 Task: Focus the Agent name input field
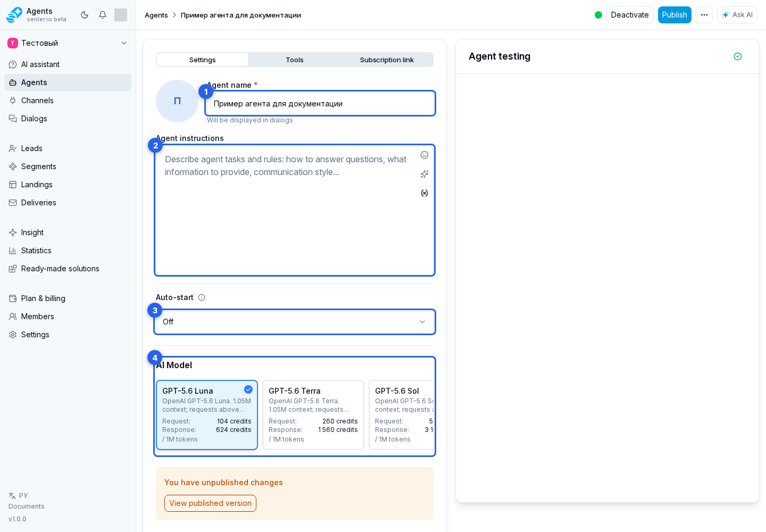(x=320, y=103)
